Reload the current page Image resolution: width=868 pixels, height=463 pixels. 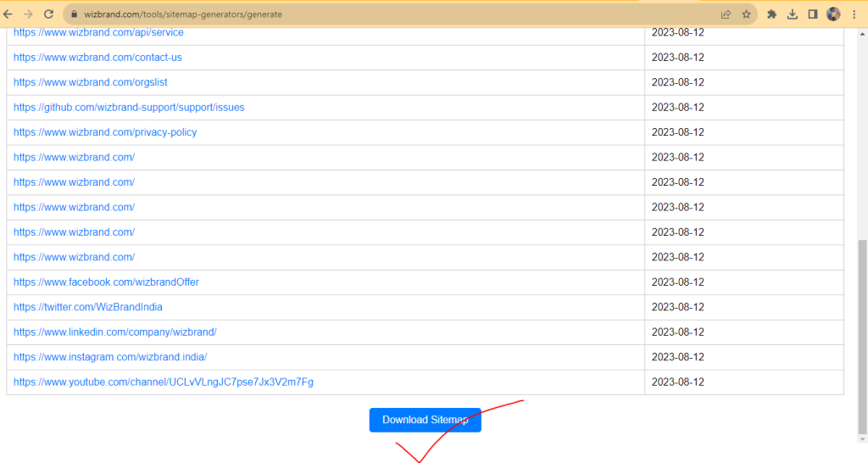click(48, 14)
